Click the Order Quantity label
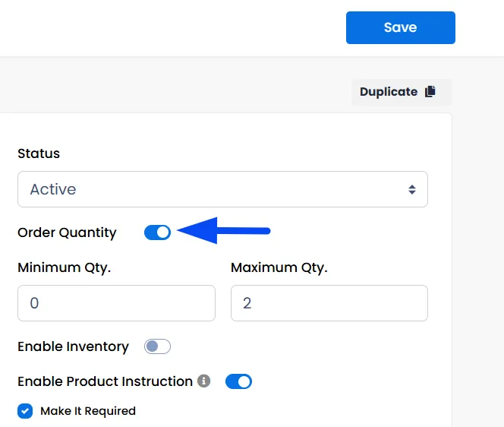This screenshot has height=427, width=504. coord(67,232)
